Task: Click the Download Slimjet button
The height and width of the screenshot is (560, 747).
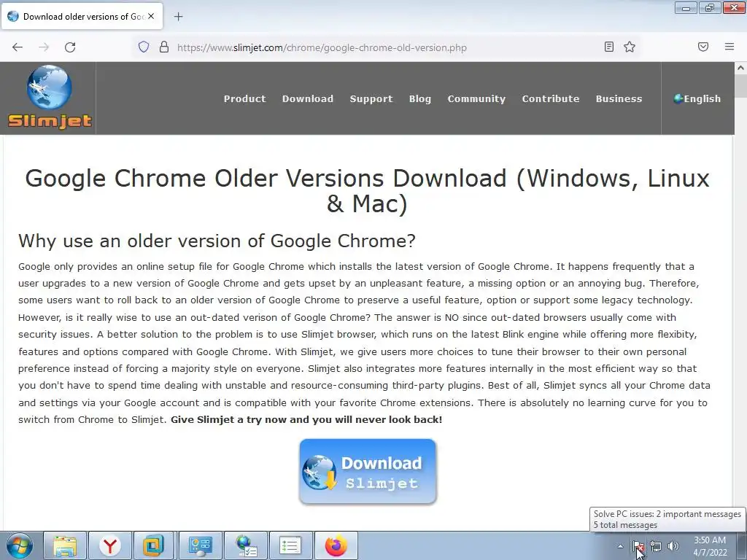Action: point(368,472)
